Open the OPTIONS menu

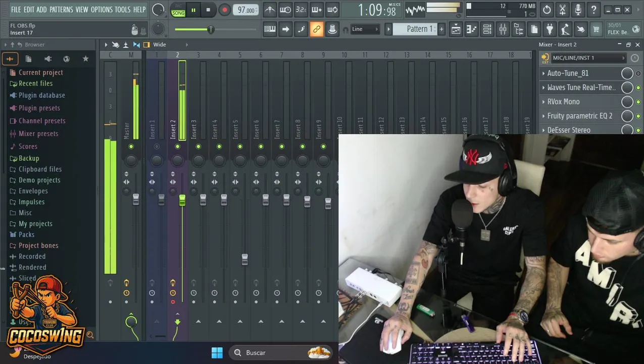pyautogui.click(x=102, y=10)
